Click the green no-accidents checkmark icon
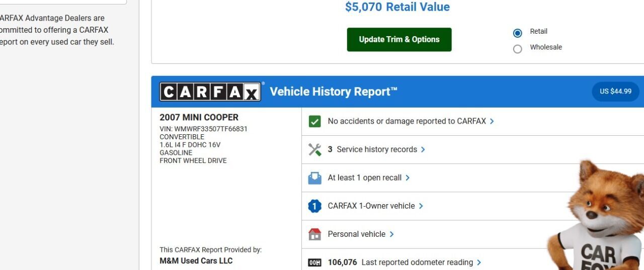This screenshot has height=270, width=644. coord(314,121)
